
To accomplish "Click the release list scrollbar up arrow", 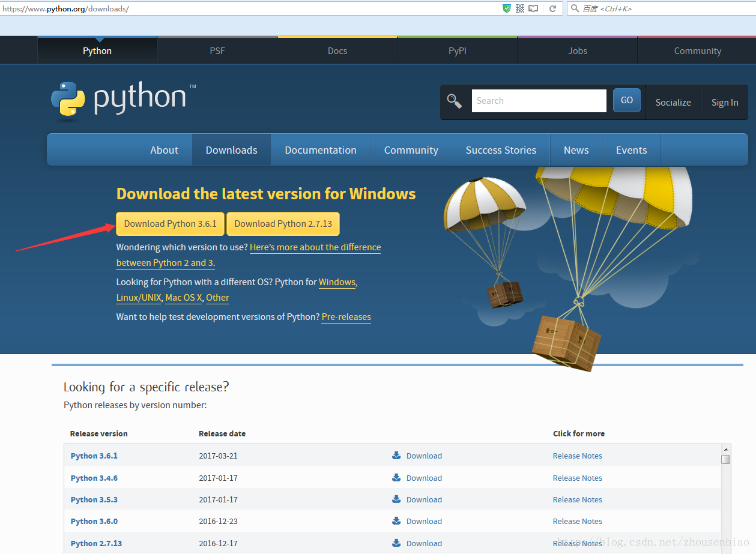I will (x=726, y=449).
